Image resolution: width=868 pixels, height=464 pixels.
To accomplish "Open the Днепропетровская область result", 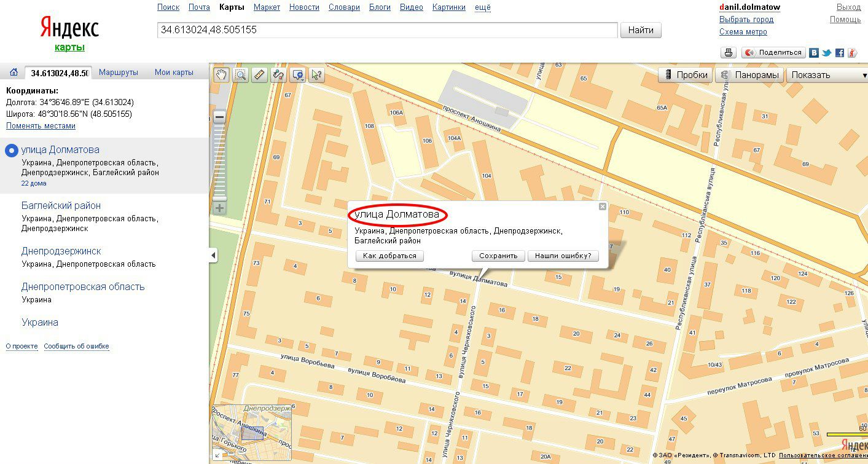I will (83, 287).
